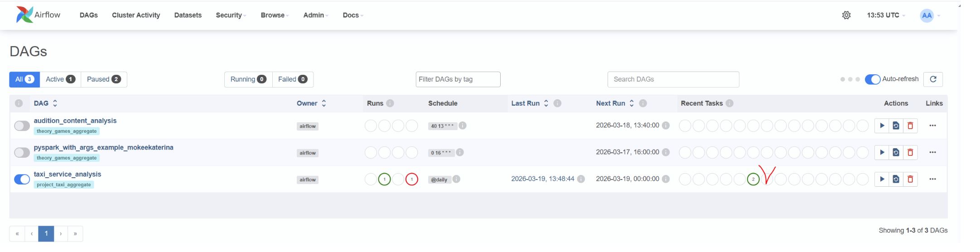
Task: Filter DAGs by Failed state
Action: click(293, 79)
